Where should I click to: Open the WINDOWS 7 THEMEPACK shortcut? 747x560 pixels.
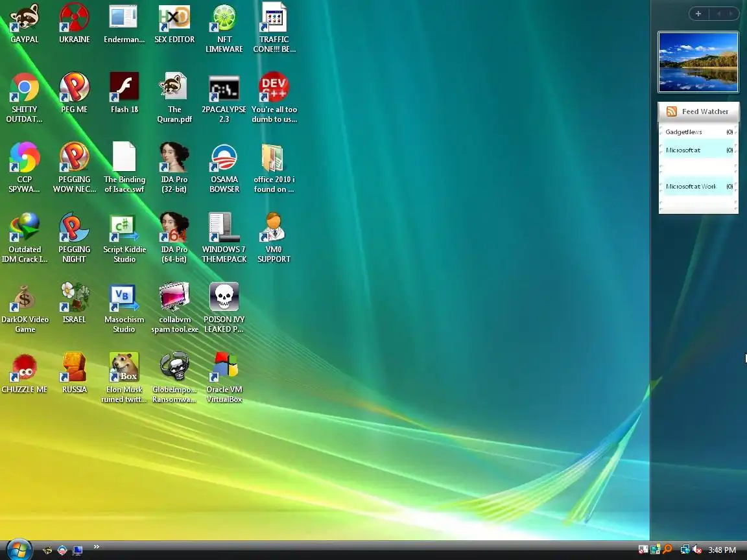pos(224,238)
